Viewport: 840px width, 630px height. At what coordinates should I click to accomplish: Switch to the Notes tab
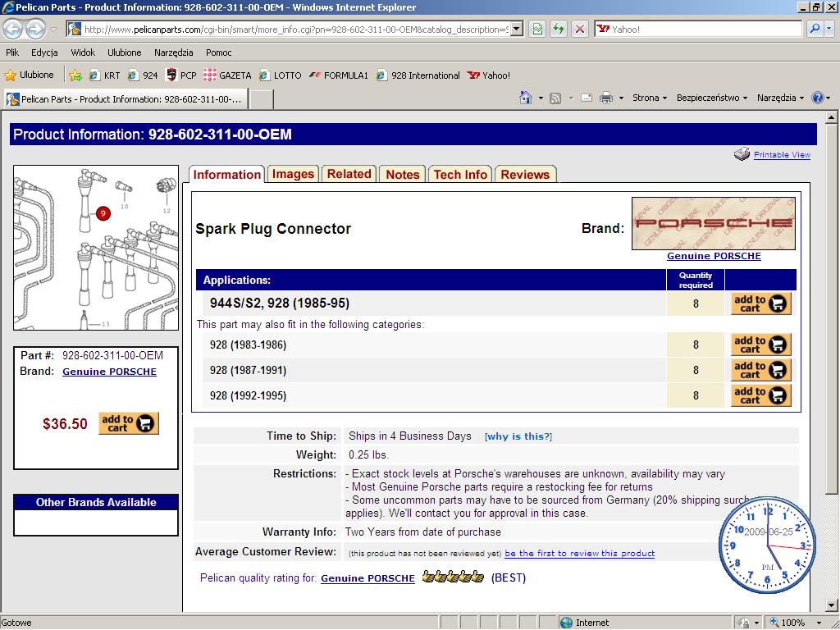(x=402, y=174)
